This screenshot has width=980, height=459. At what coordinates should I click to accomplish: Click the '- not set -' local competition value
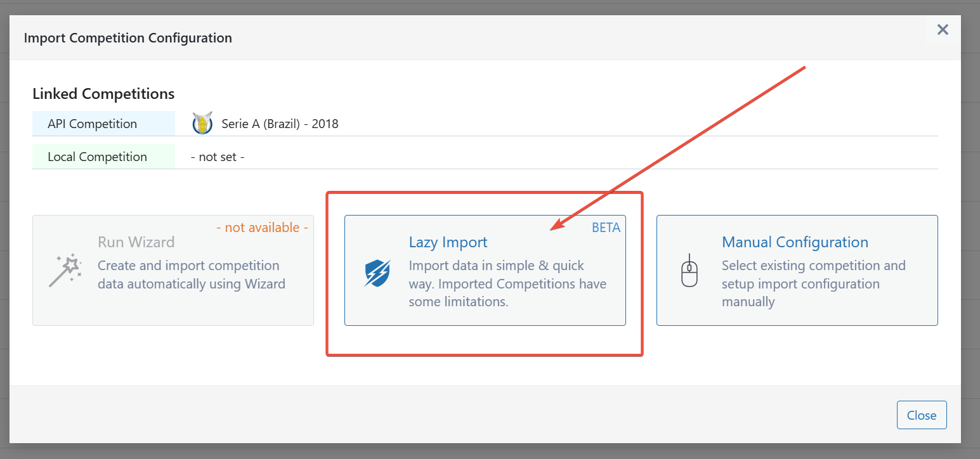click(x=218, y=157)
